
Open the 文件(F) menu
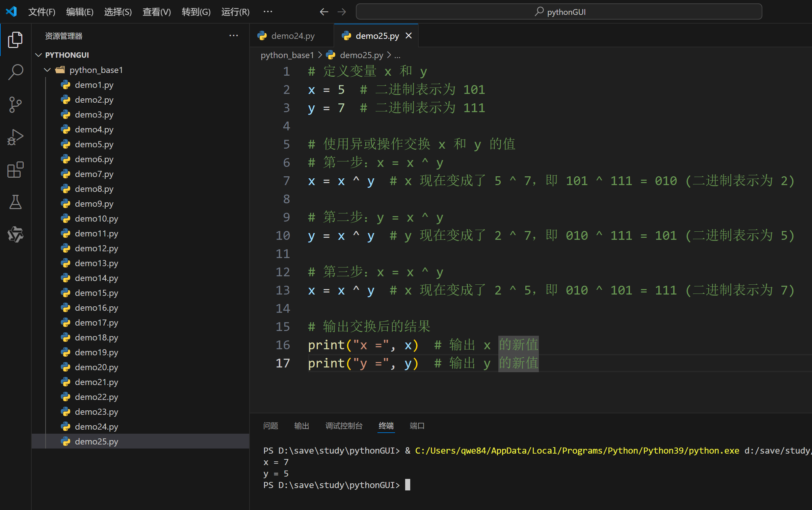point(42,12)
